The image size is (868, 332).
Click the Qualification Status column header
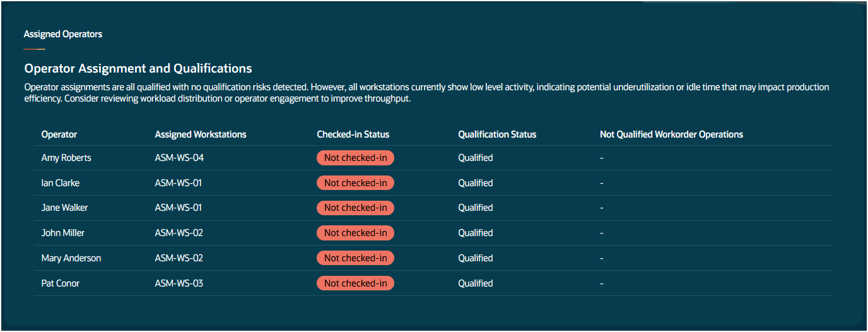[x=497, y=134]
